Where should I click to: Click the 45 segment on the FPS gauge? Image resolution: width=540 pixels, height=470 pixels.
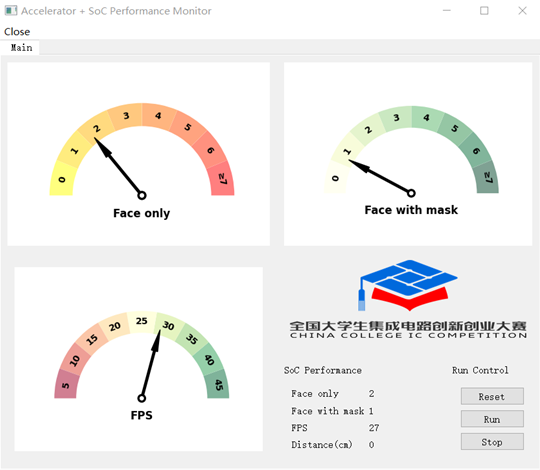(218, 384)
